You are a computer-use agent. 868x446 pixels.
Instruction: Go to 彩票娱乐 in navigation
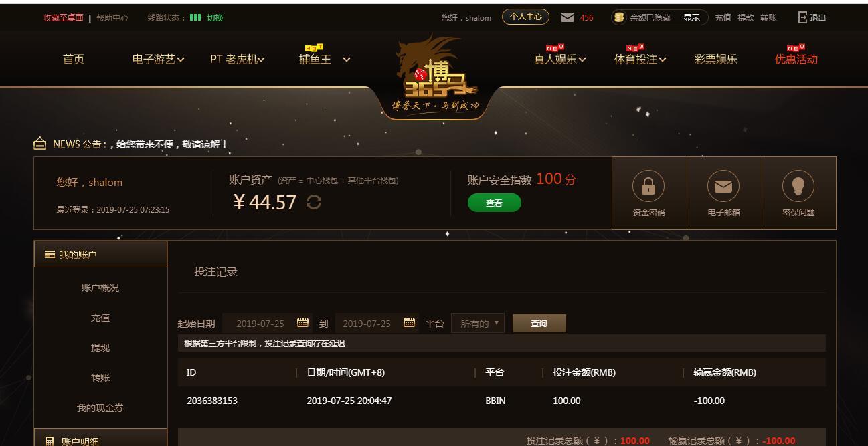point(715,59)
